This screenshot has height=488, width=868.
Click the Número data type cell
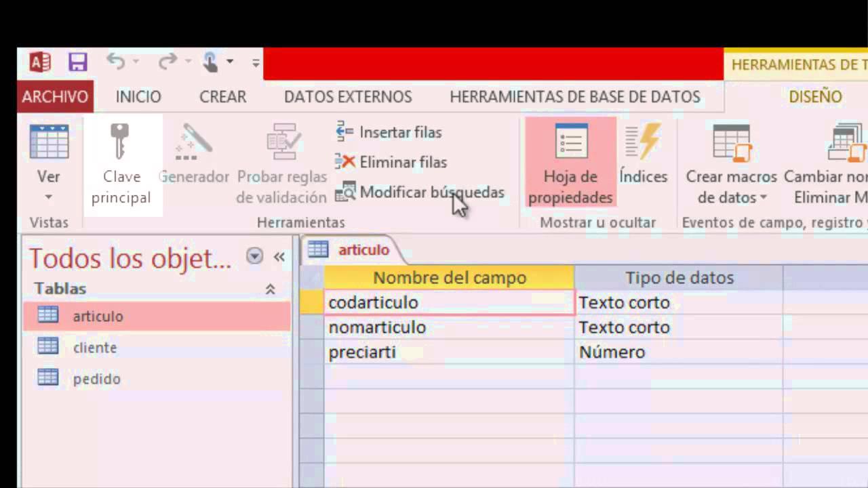[679, 352]
